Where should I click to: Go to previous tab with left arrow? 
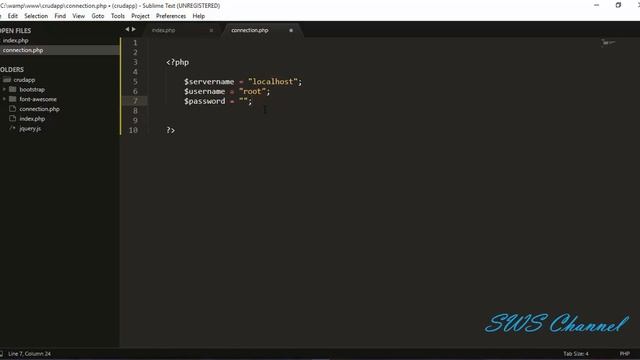(127, 29)
